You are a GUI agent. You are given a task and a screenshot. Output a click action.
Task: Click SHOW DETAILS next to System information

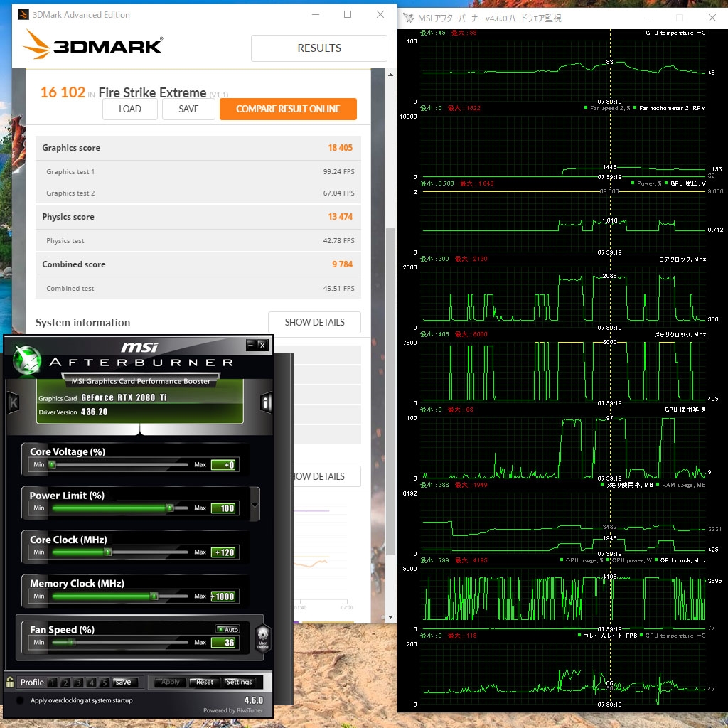point(314,322)
